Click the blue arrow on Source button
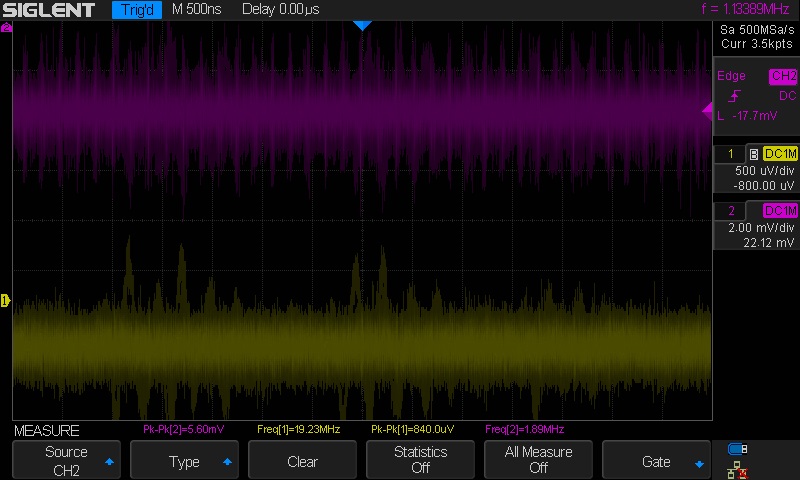This screenshot has height=480, width=800. [109, 462]
